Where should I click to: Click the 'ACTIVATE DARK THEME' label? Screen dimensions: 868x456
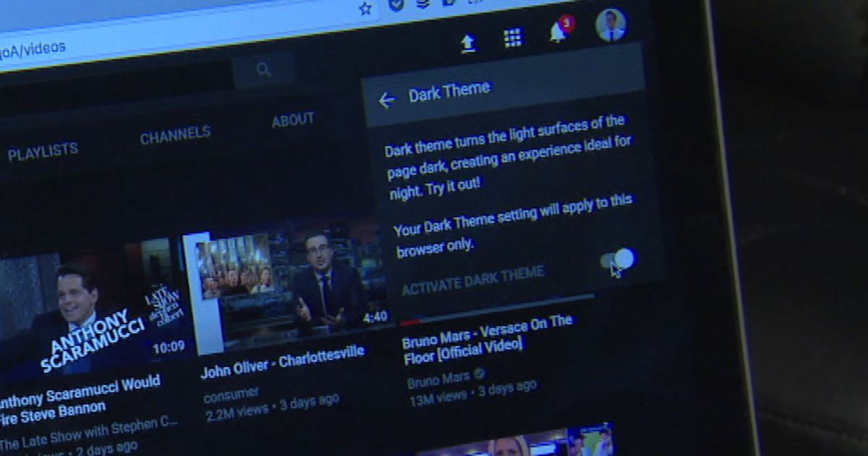472,279
